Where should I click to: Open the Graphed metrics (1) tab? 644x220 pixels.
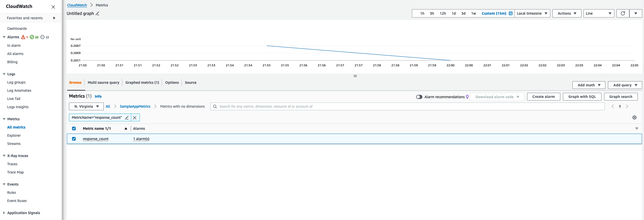(142, 82)
